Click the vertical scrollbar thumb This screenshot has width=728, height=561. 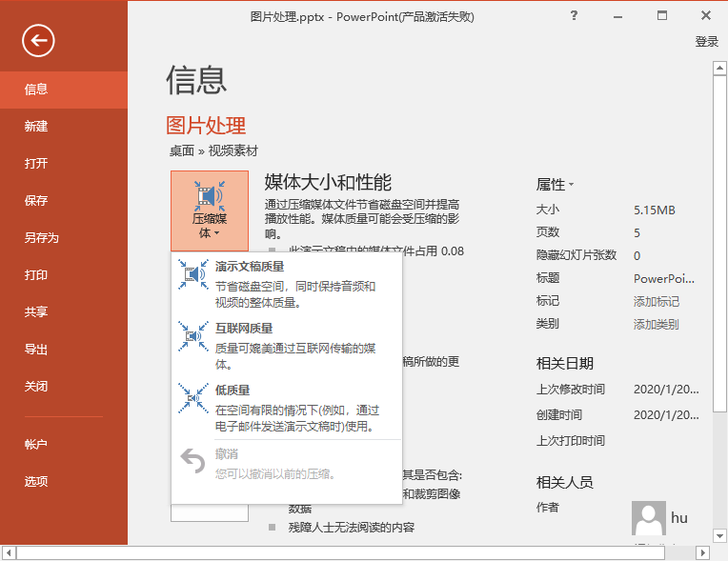719,243
